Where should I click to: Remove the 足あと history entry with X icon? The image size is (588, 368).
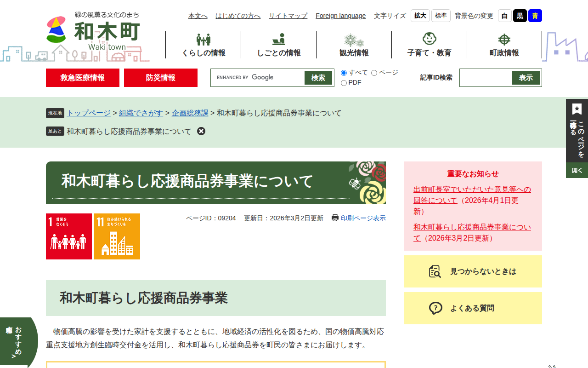coord(201,131)
